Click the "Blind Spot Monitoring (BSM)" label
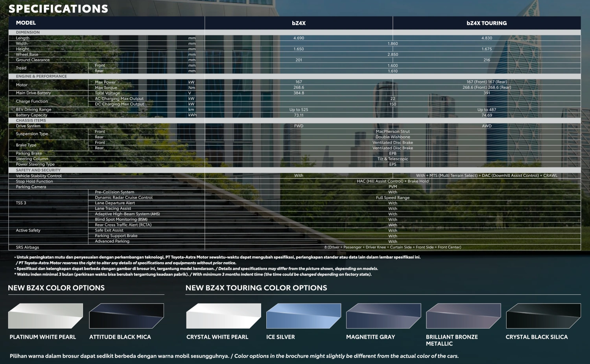This screenshot has height=364, width=590. (x=121, y=219)
